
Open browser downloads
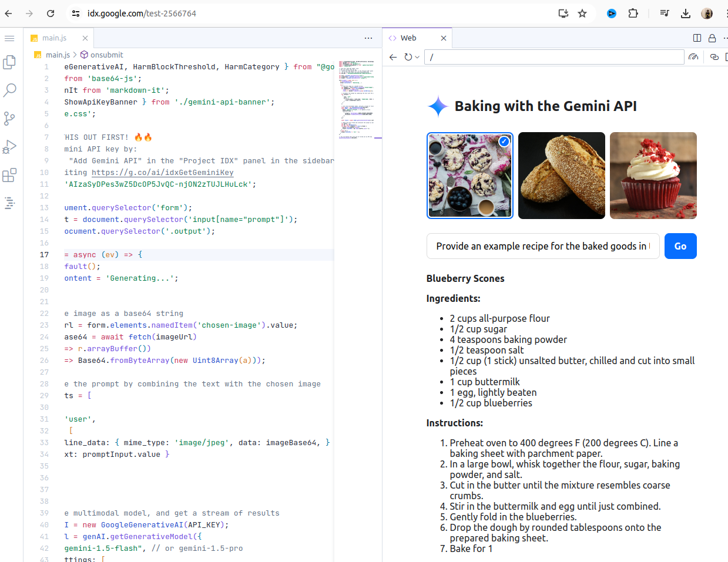tap(685, 13)
